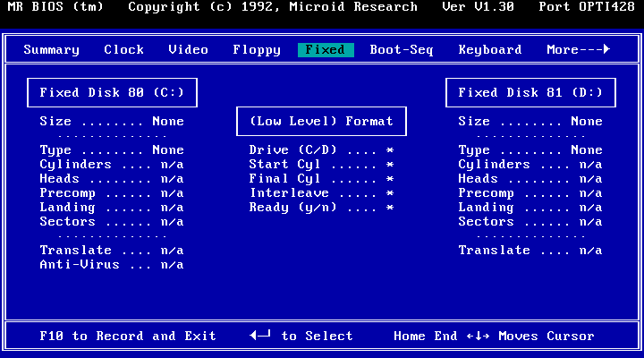This screenshot has width=644, height=358.
Task: Select the Floppy tab
Action: (257, 50)
